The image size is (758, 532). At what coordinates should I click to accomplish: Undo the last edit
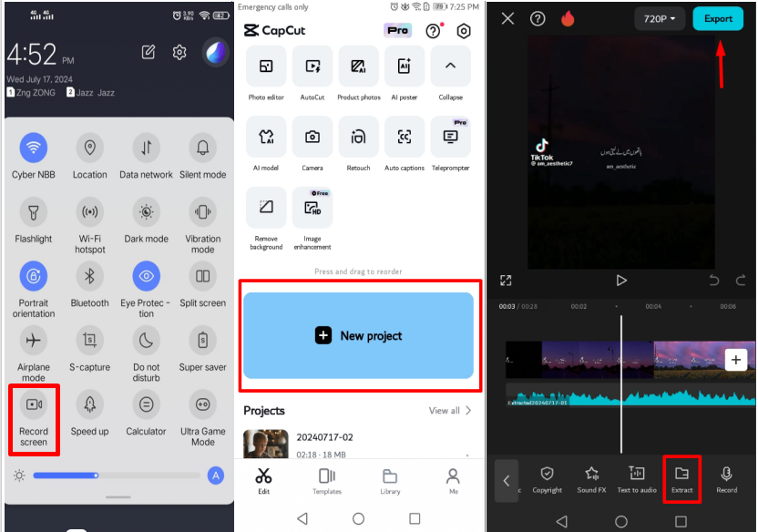point(713,281)
